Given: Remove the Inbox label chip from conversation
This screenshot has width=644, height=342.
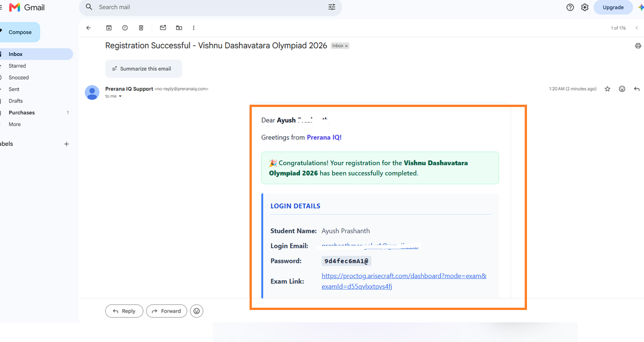Looking at the screenshot, I should pyautogui.click(x=346, y=46).
